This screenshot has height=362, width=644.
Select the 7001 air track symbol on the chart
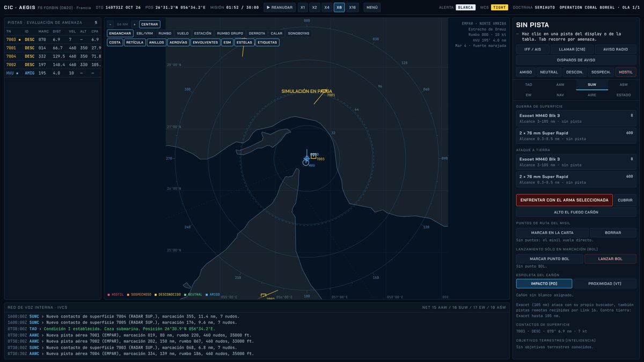pyautogui.click(x=324, y=92)
